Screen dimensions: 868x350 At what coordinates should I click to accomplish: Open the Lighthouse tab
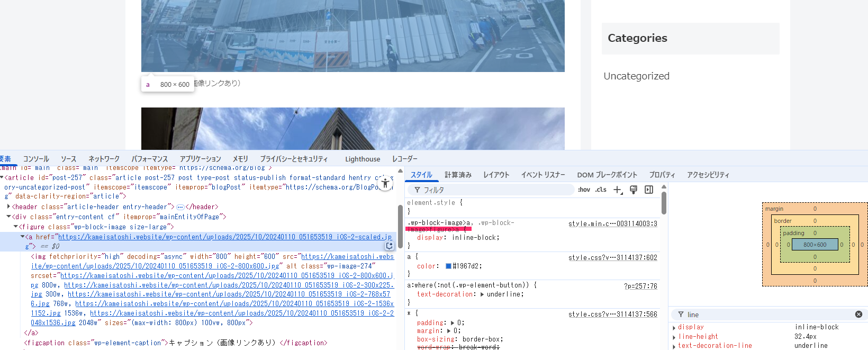pos(363,159)
